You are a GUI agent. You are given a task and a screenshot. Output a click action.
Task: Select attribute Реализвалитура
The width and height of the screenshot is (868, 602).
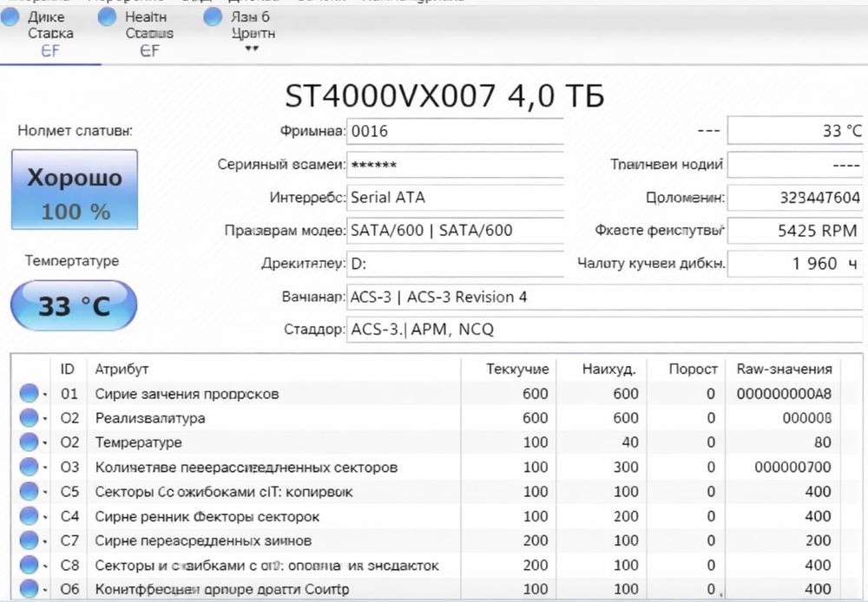pos(150,418)
